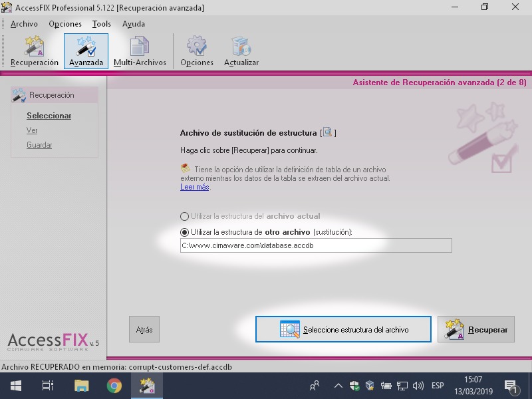Open the Recuperación toolbar wizard

click(x=35, y=51)
